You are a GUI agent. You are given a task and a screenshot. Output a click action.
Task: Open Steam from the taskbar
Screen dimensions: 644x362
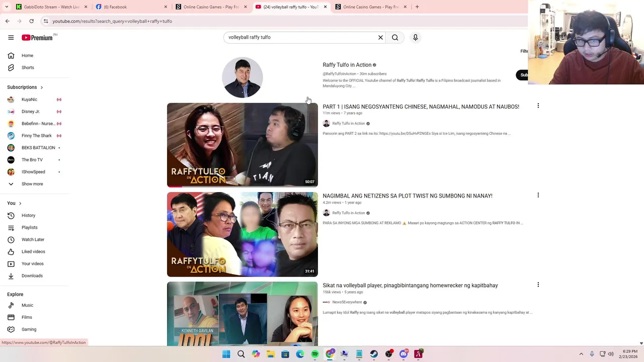point(374,354)
